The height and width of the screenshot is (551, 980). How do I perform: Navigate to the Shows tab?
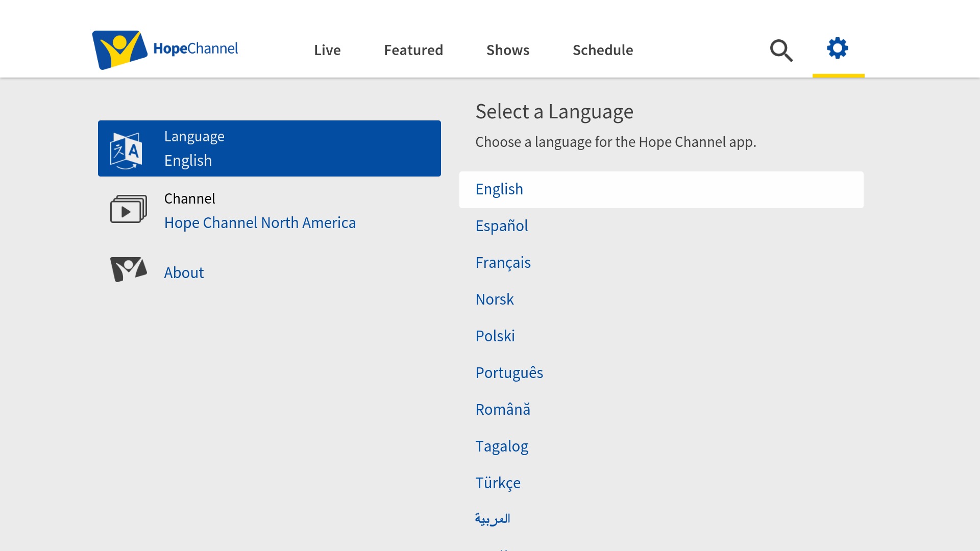pos(508,50)
